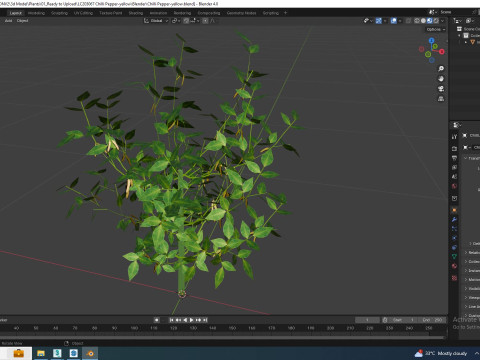Open the World properties tab
The height and width of the screenshot is (360, 480).
tap(454, 186)
